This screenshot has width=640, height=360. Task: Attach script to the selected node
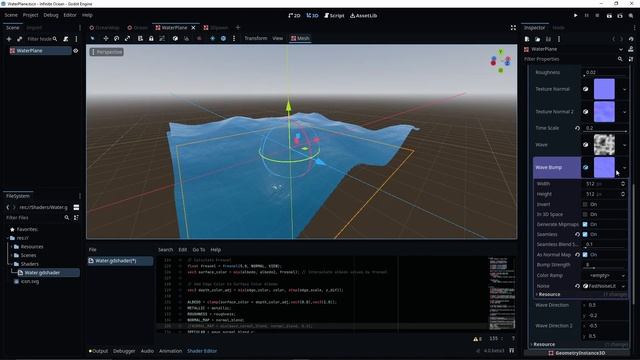(x=66, y=39)
